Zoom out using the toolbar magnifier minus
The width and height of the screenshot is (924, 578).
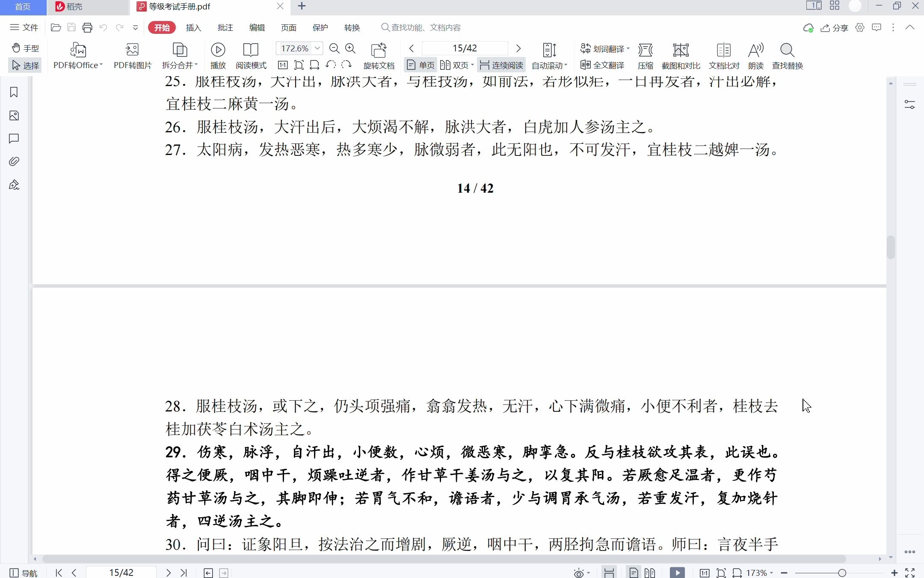click(335, 48)
